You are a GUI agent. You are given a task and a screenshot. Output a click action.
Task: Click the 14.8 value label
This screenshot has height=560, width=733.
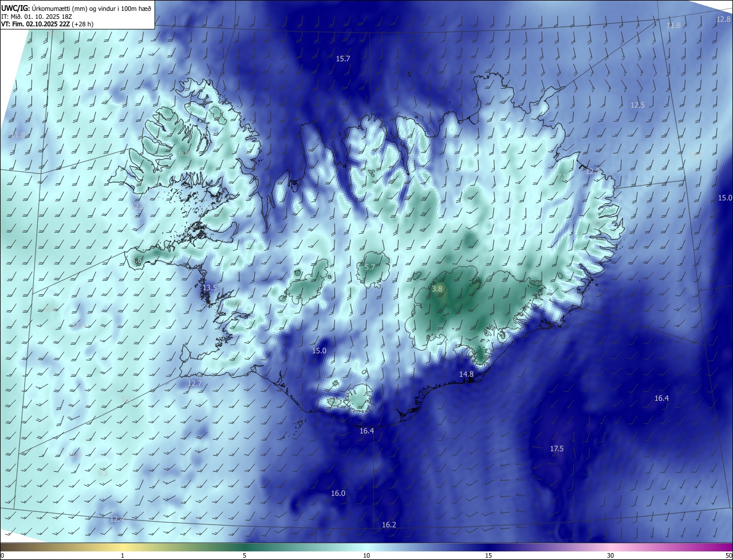click(x=466, y=374)
